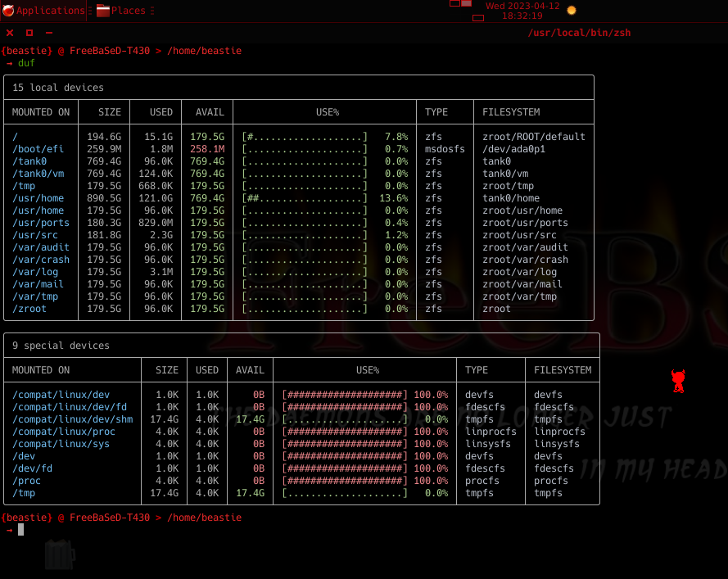728x579 pixels.
Task: Click the cursor at the empty prompt
Action: 21,530
